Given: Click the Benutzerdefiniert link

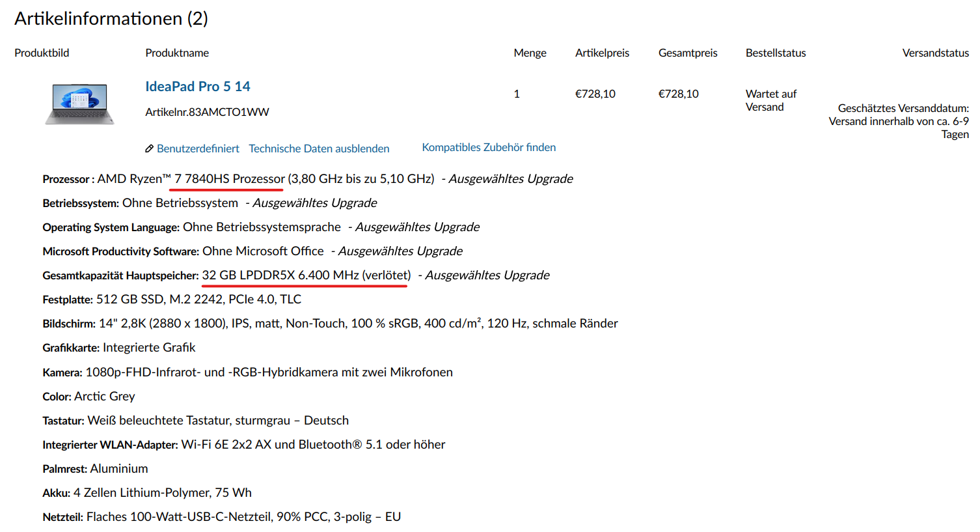Looking at the screenshot, I should 198,148.
